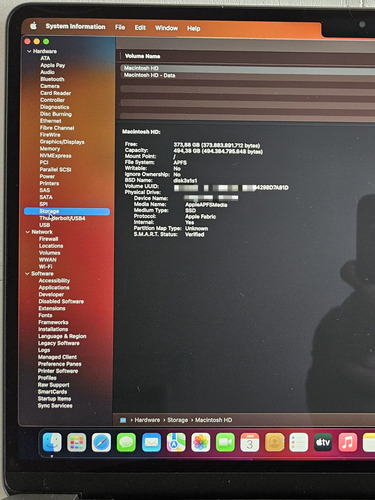The width and height of the screenshot is (375, 500).
Task: Click the computer icon in path bar
Action: (123, 420)
